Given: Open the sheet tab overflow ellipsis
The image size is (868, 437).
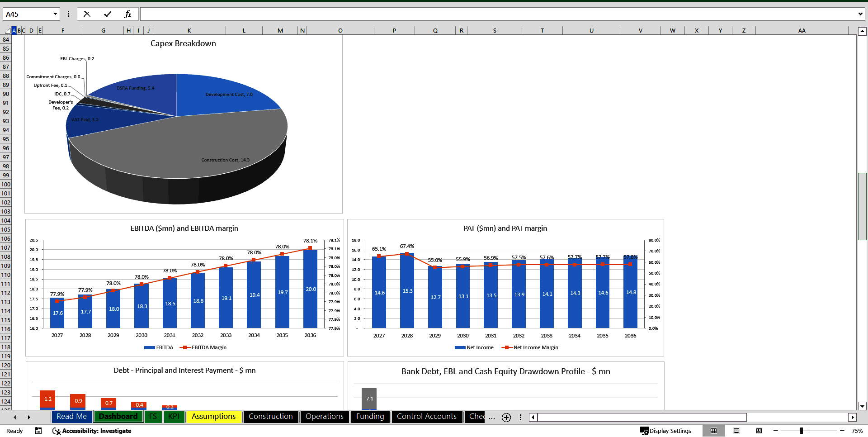Looking at the screenshot, I should (491, 417).
